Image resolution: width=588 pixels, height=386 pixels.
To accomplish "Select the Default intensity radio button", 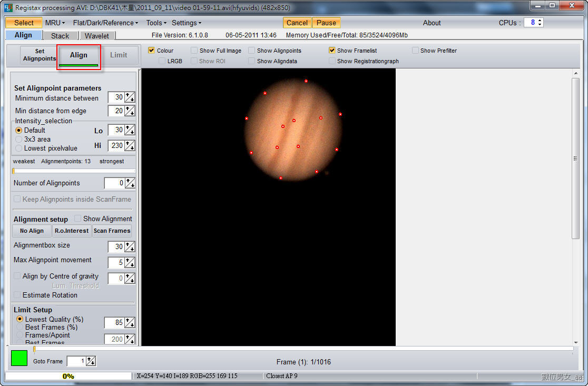I will [19, 131].
